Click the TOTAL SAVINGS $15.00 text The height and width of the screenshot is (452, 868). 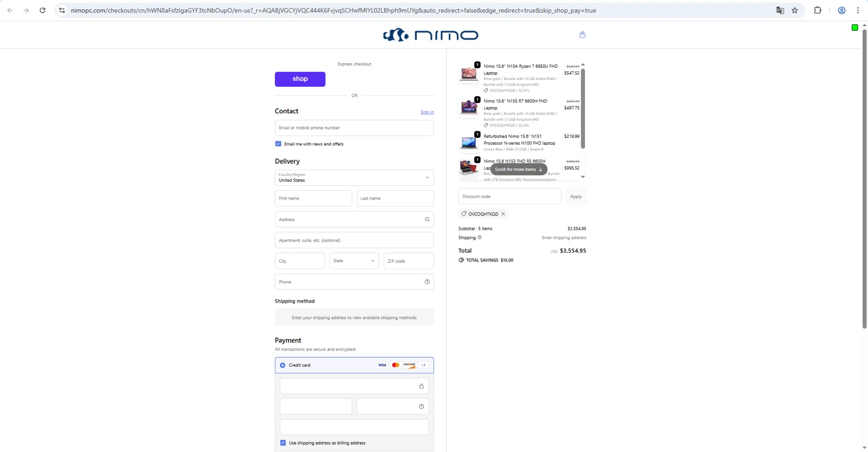[490, 260]
